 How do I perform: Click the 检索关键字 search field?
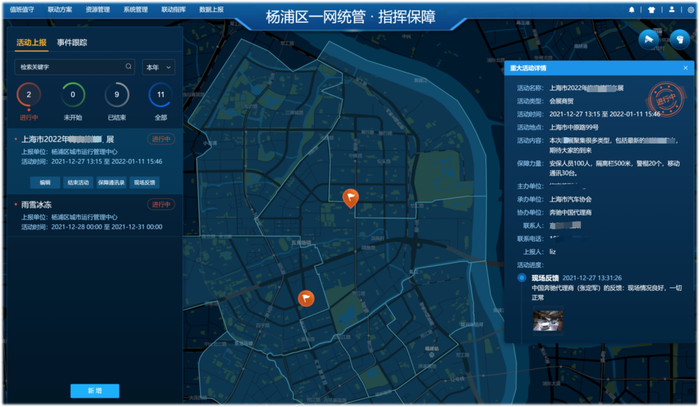(x=75, y=67)
